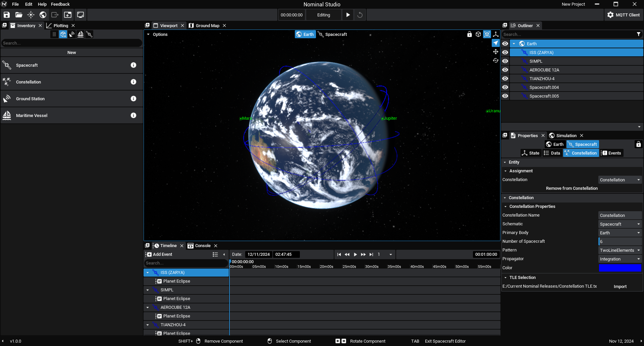Click the blue constellation Color swatch
The height and width of the screenshot is (346, 644).
(620, 268)
